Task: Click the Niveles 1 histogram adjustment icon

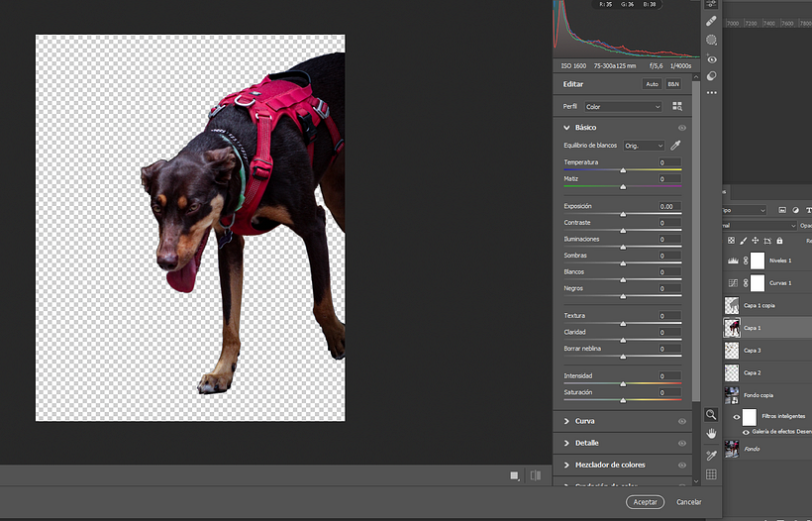Action: tap(733, 260)
